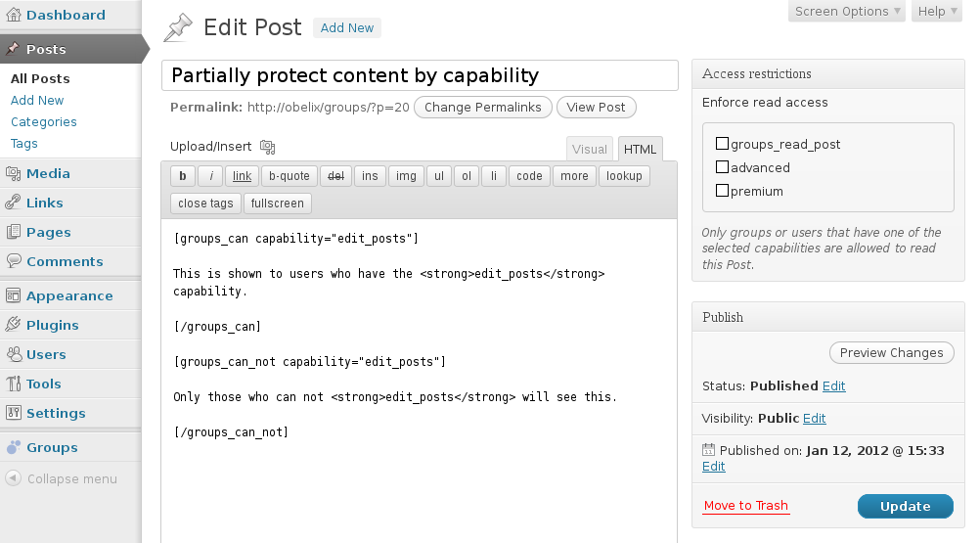Open the Categories submenu item
The width and height of the screenshot is (980, 543).
[x=44, y=122]
